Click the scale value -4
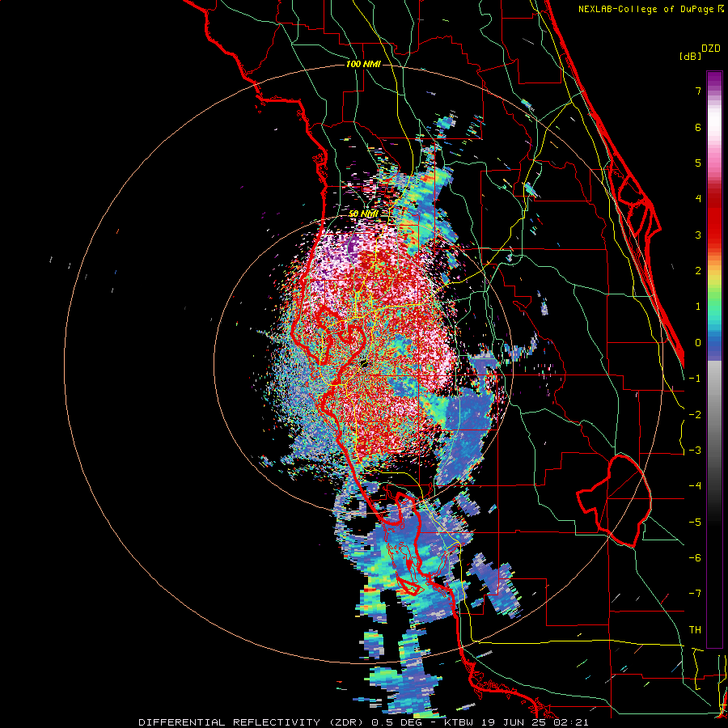Viewport: 728px width, 728px height. [695, 486]
